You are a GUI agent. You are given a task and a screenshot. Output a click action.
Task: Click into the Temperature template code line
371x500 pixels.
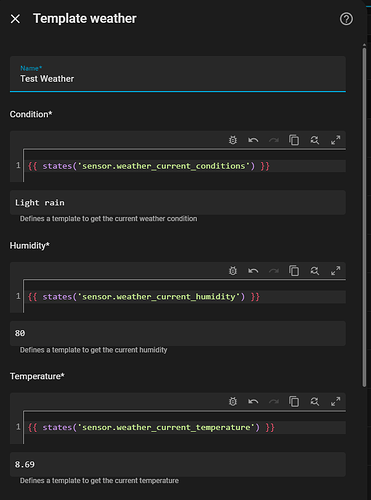pos(186,427)
